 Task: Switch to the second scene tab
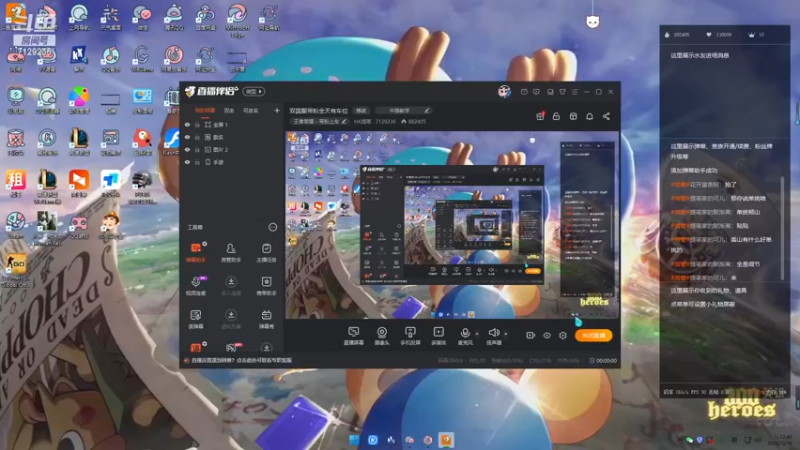click(229, 110)
